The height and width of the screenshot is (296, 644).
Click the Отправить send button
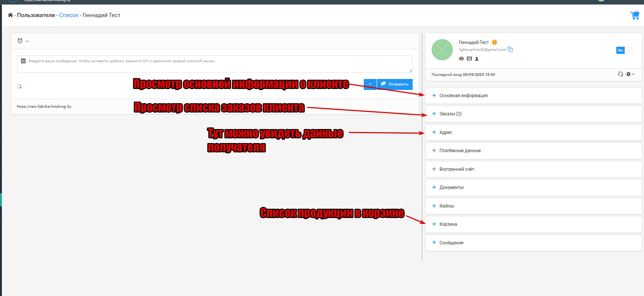[395, 84]
